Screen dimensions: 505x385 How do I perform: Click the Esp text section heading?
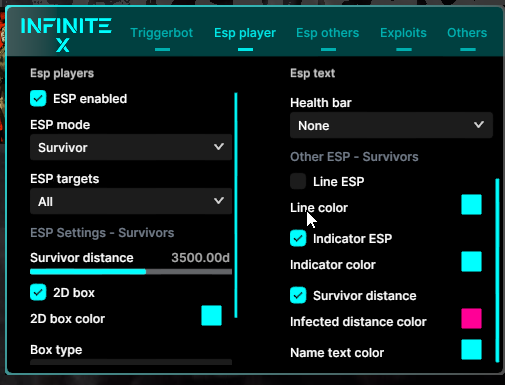312,73
